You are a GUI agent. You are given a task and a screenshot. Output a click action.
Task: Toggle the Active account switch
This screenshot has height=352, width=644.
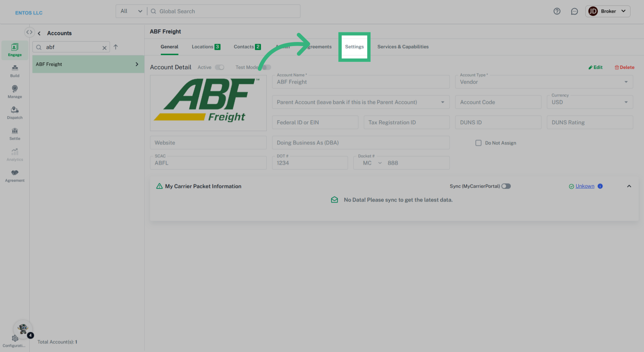coord(219,67)
